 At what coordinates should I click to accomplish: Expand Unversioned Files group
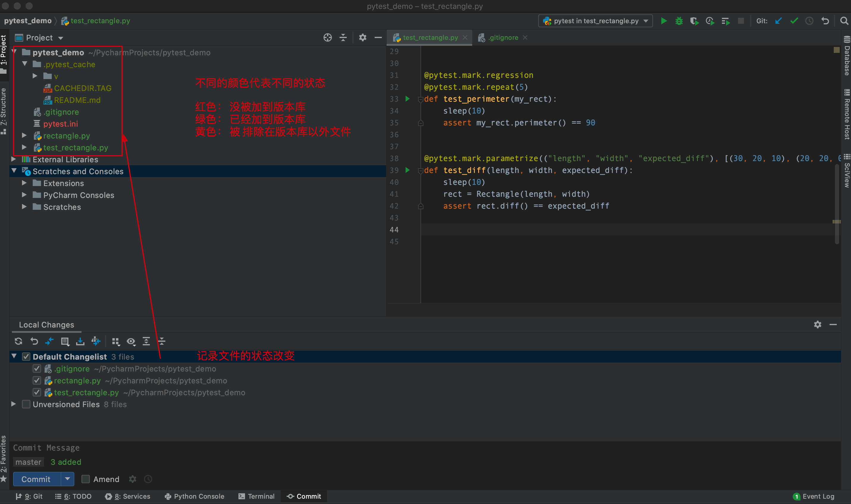point(14,404)
